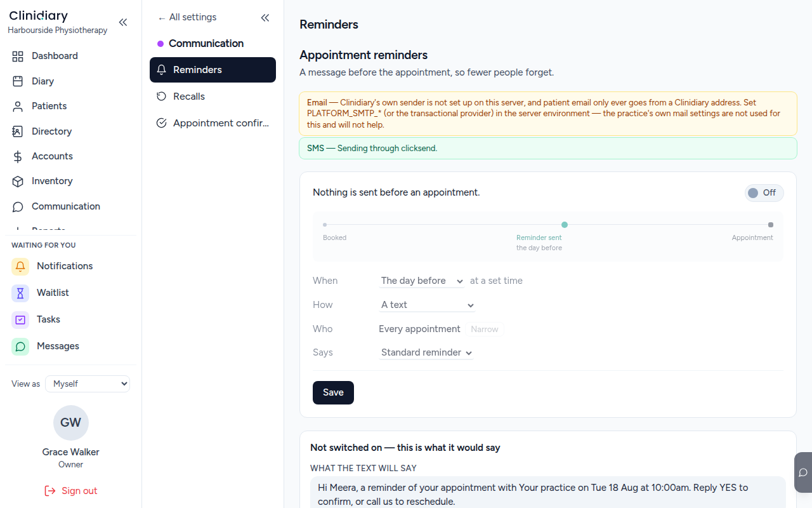Image resolution: width=812 pixels, height=508 pixels.
Task: Collapse the main sidebar with the chevrons
Action: (x=123, y=22)
